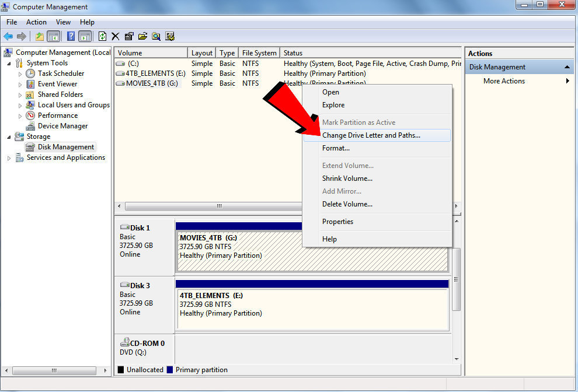Select the Disk 3 label box

[145, 304]
